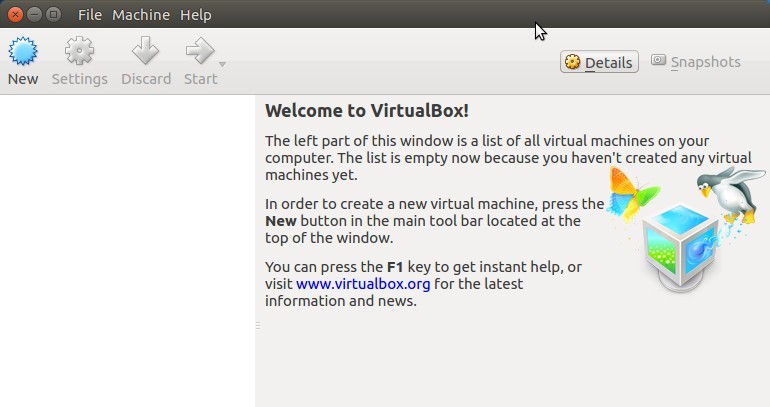This screenshot has height=407, width=770.
Task: Expand the Start button dropdown arrow
Action: (x=222, y=64)
